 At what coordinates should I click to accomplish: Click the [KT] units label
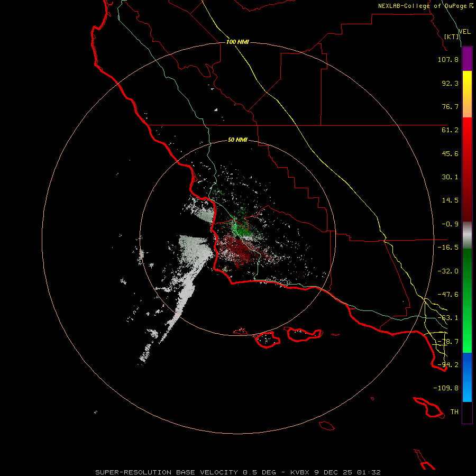tap(452, 36)
